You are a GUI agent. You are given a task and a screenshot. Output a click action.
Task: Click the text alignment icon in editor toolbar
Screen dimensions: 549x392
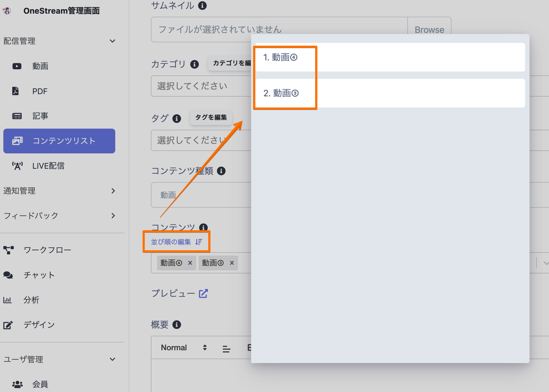pos(226,348)
